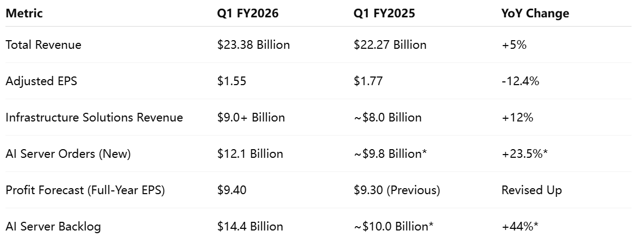Click the Q1 FY2025 column header

(x=384, y=13)
